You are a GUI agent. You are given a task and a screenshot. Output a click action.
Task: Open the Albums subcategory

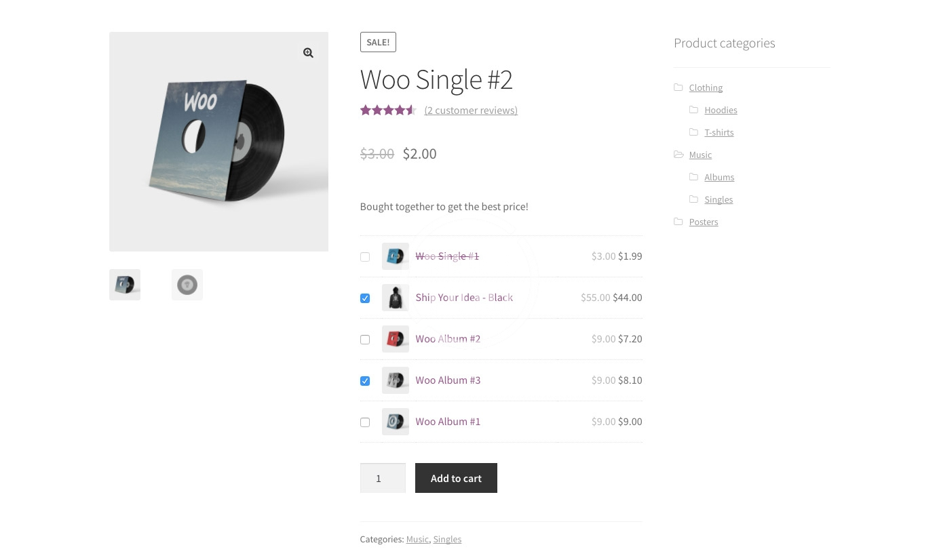(x=719, y=177)
